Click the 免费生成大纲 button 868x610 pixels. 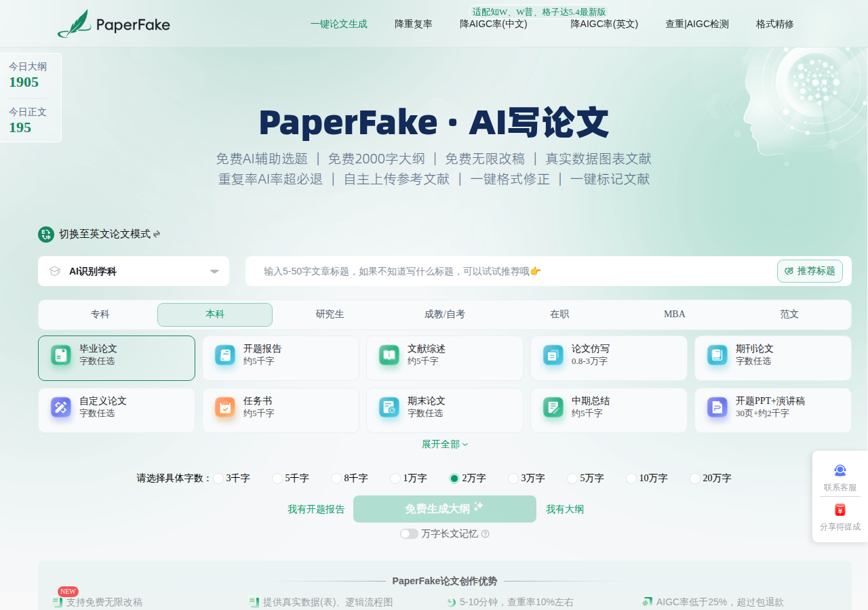pos(445,509)
